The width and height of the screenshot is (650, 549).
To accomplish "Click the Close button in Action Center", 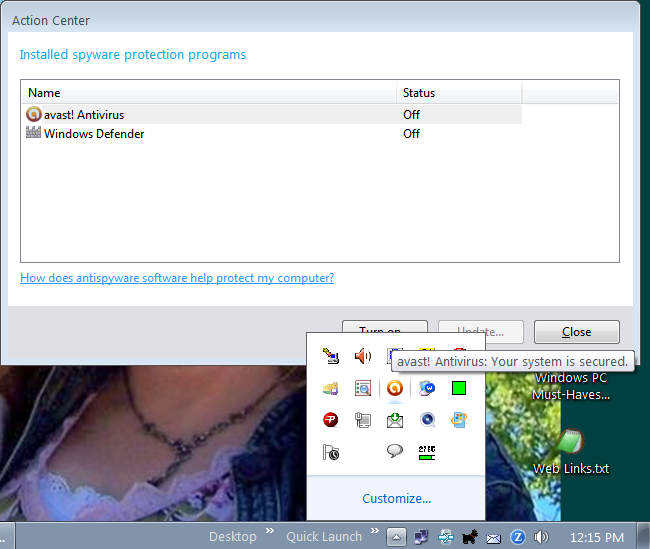I will click(577, 332).
